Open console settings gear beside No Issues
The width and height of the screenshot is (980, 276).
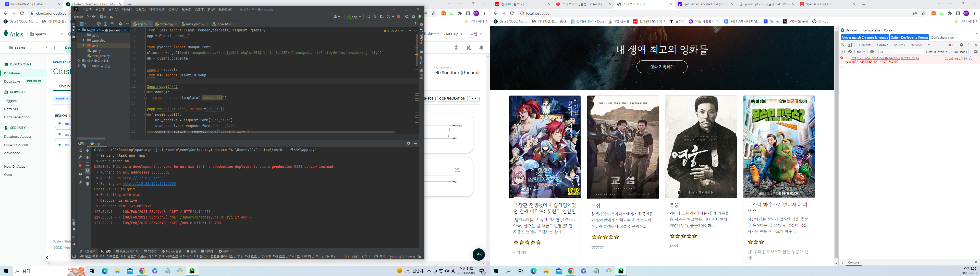(975, 52)
